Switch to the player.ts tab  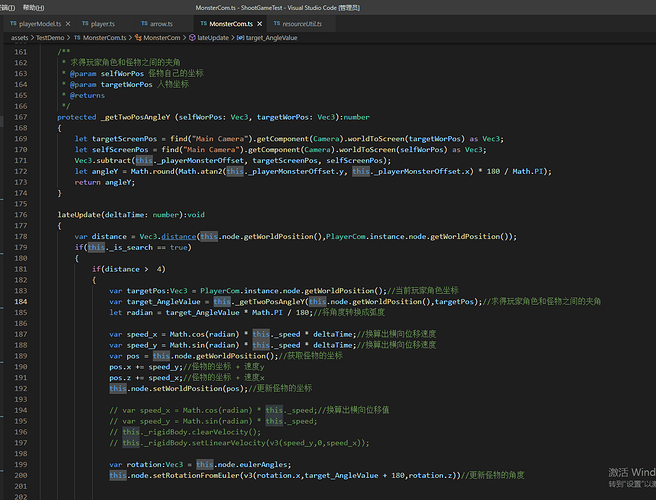click(101, 22)
